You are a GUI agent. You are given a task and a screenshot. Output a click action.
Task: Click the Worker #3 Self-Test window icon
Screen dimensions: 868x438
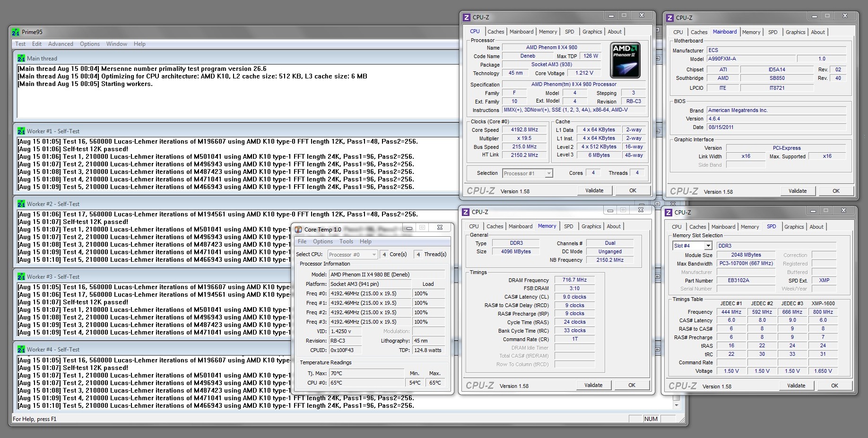pos(21,276)
